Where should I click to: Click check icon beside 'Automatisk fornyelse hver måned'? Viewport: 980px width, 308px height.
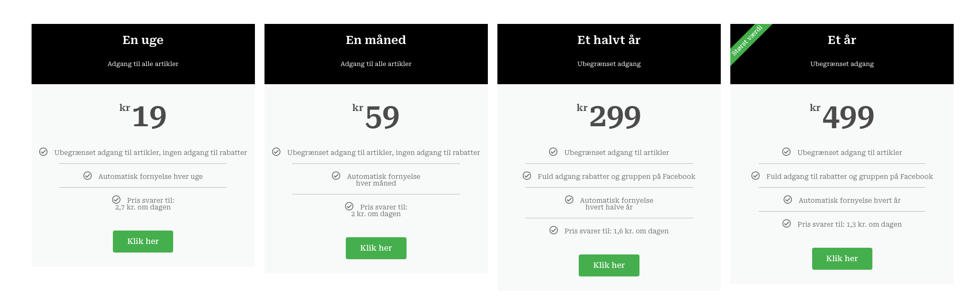pos(336,176)
